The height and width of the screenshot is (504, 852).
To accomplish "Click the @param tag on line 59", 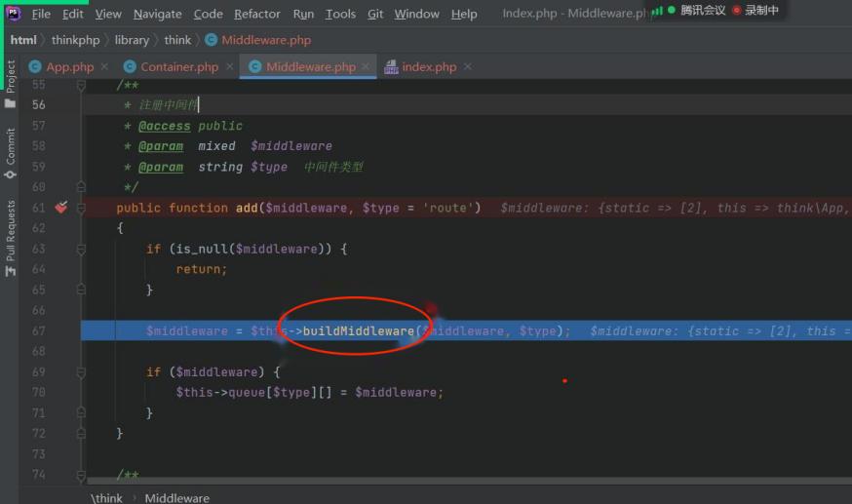I will pos(161,167).
